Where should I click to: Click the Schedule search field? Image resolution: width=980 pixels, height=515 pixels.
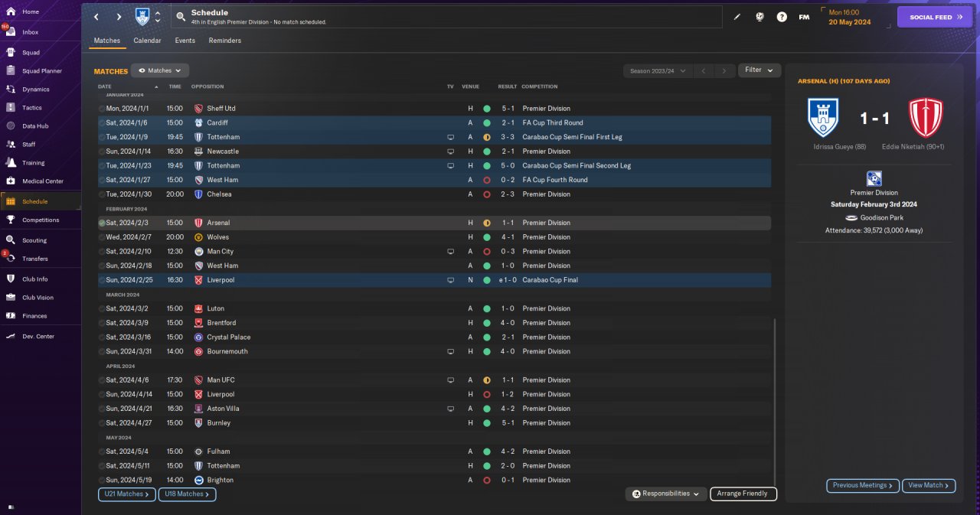tap(446, 17)
